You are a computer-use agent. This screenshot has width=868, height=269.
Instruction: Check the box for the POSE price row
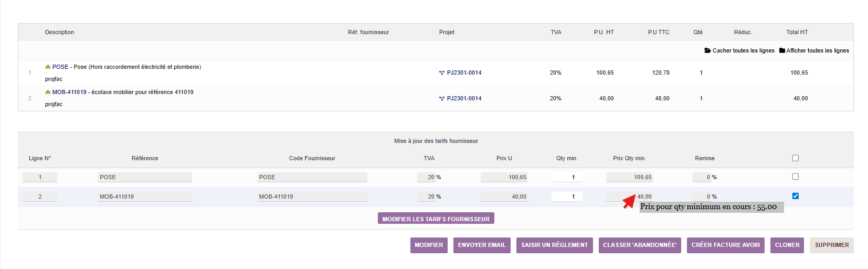795,177
